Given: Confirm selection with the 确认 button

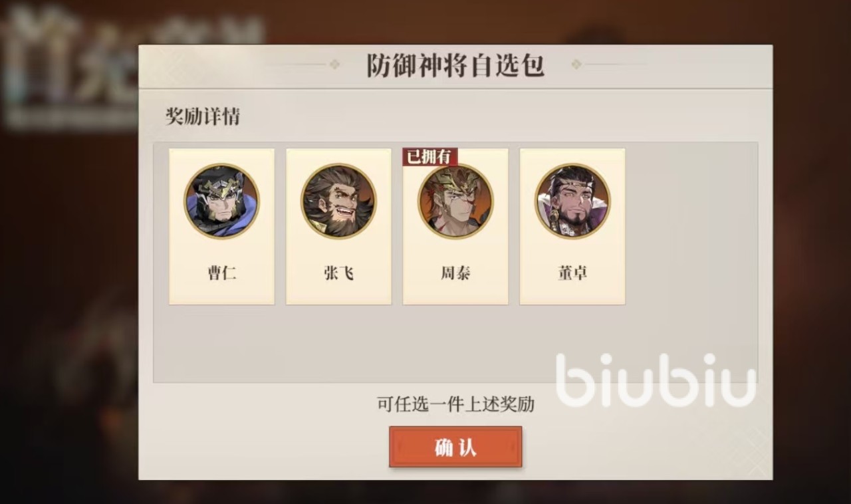Looking at the screenshot, I should coord(455,447).
